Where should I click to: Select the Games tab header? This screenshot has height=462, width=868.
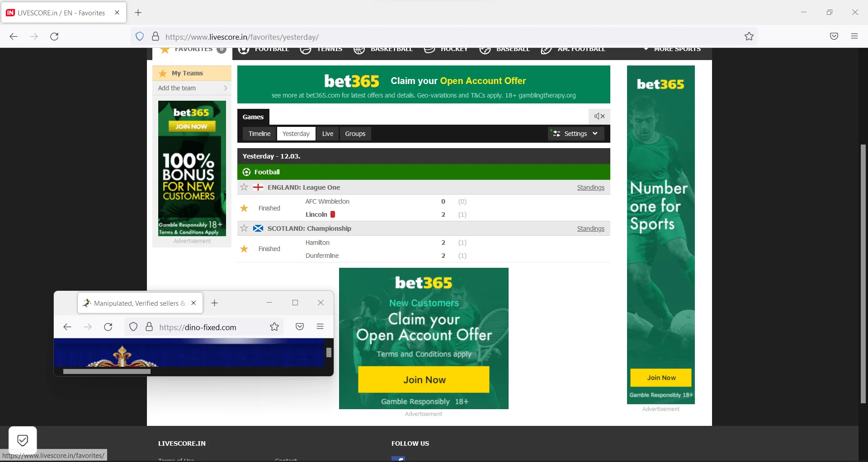253,117
